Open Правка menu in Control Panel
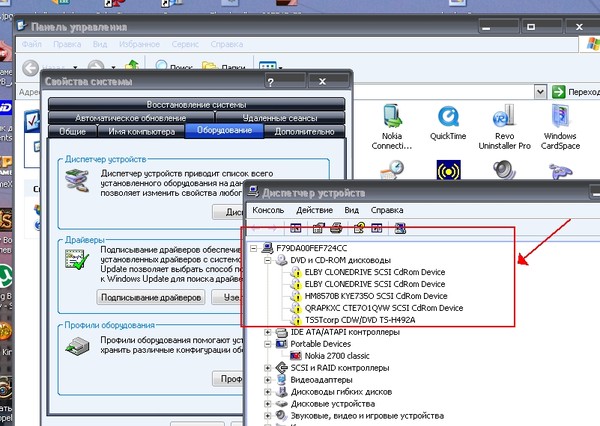600x426 pixels. pyautogui.click(x=67, y=44)
